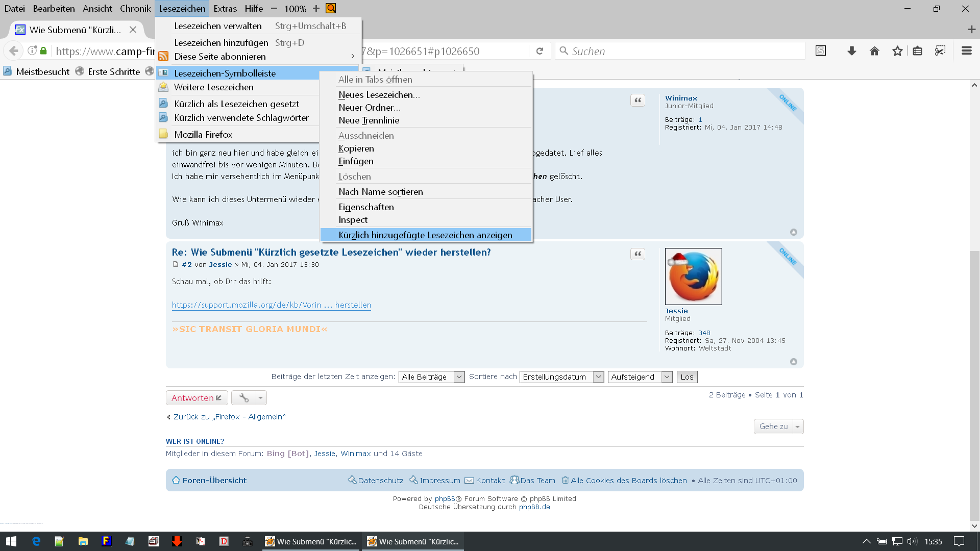This screenshot has width=980, height=551.
Task: Open the Alle Beiträge dropdown
Action: point(431,377)
